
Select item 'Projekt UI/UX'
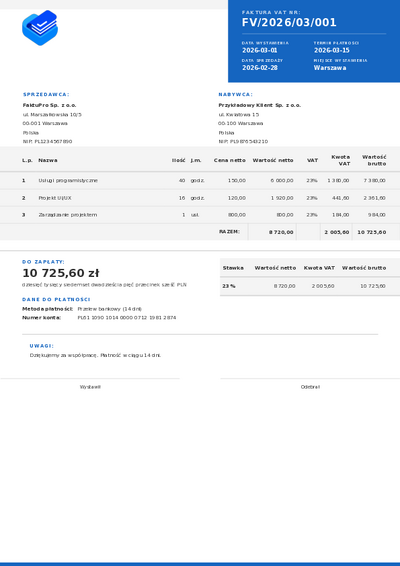[x=56, y=198]
